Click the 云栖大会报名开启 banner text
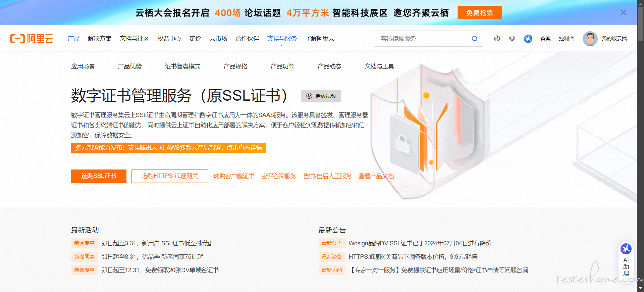 [x=172, y=13]
